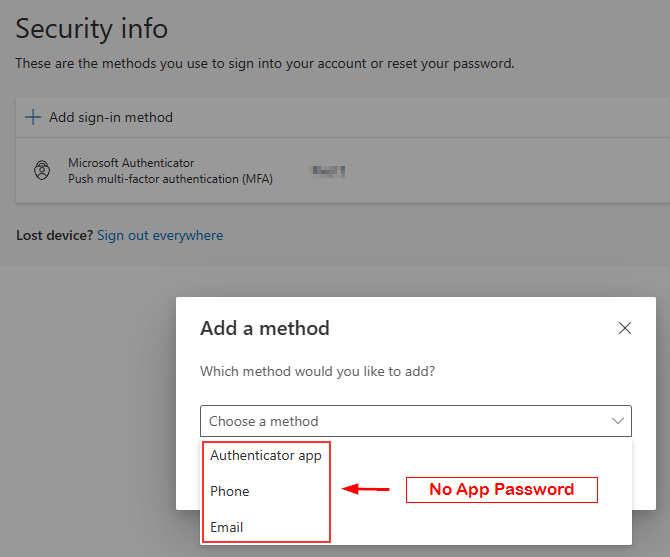Select the Authenticator app option
Viewport: 670px width, 557px height.
[266, 455]
